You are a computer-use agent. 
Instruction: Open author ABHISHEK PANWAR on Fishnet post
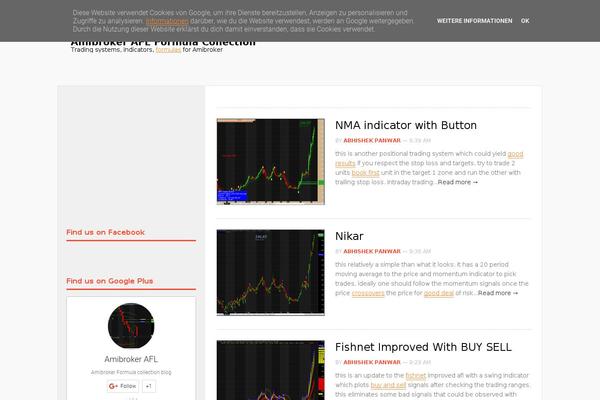[x=372, y=362]
